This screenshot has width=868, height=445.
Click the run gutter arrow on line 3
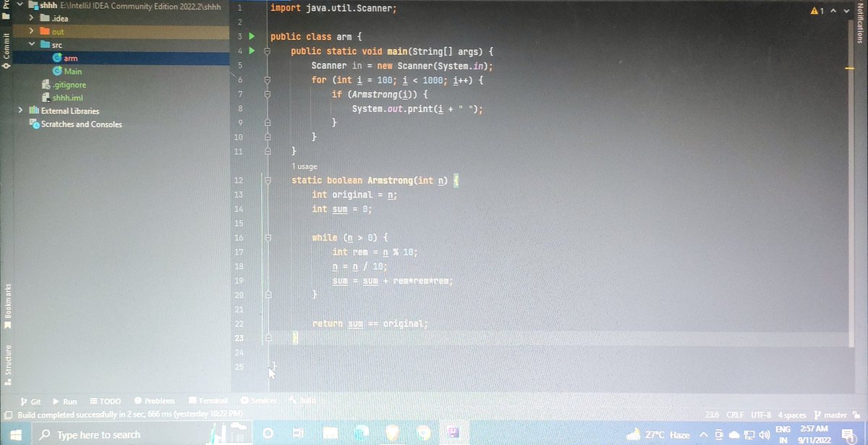click(x=252, y=35)
